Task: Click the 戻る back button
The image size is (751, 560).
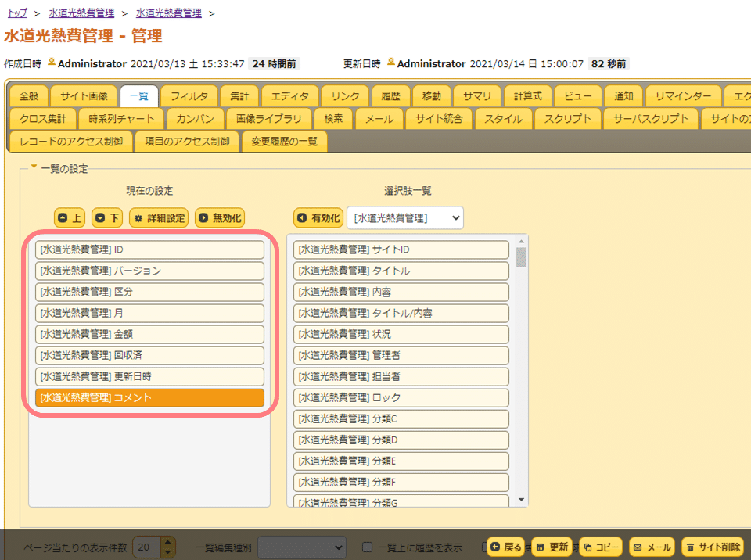Action: (506, 547)
